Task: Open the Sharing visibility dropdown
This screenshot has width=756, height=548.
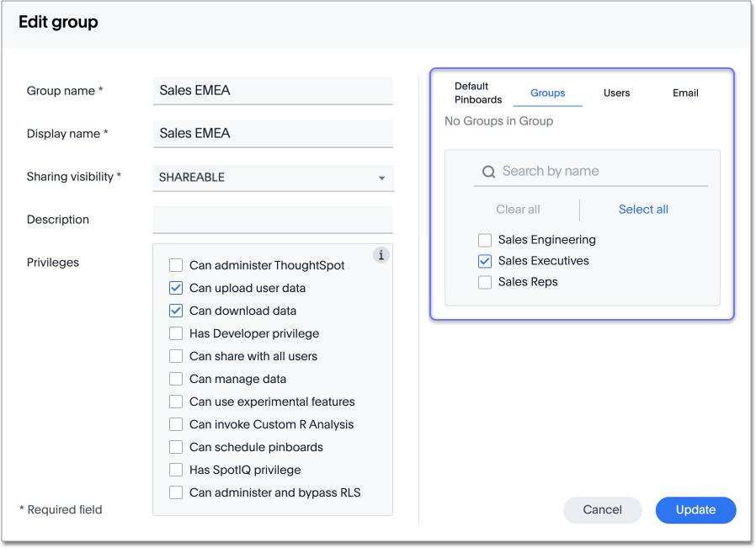Action: 273,178
